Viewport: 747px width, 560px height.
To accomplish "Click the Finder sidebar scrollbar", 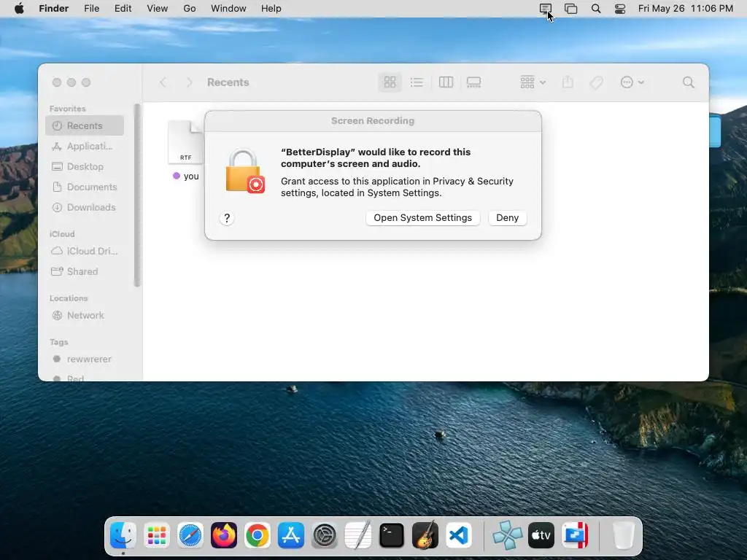I will [137, 195].
